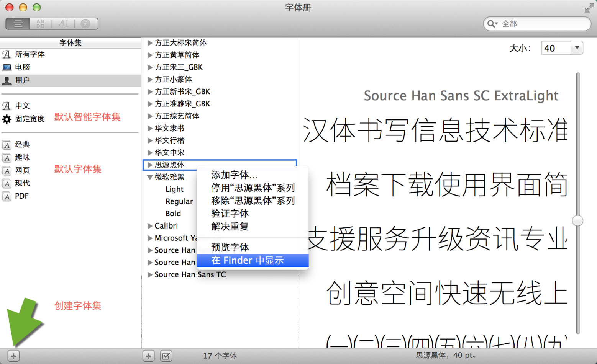Select the Regular style of 微软雅黑
Image resolution: width=597 pixels, height=364 pixels.
click(x=179, y=202)
